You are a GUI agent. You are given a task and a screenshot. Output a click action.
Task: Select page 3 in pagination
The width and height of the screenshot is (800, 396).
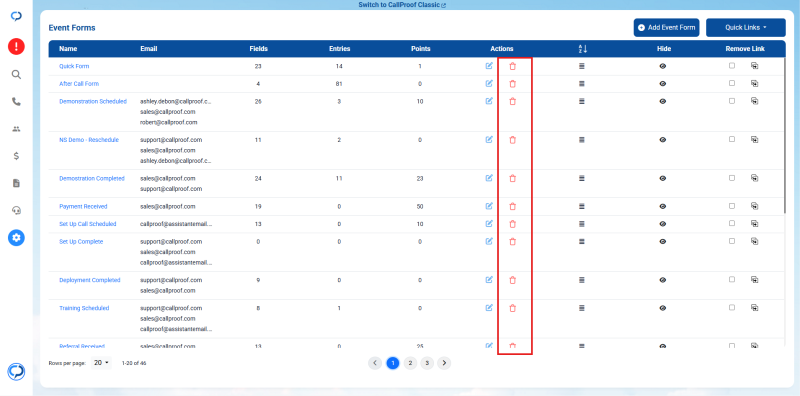(427, 363)
